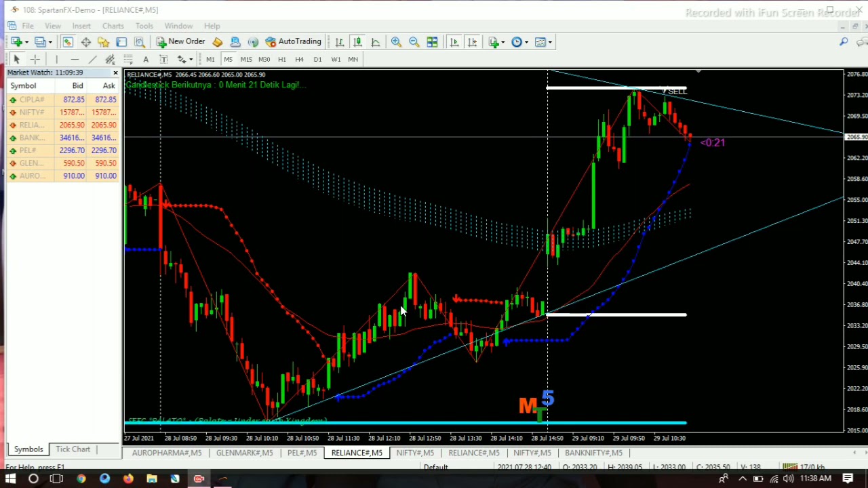This screenshot has height=488, width=868.
Task: Select the Fibonacci Retracement tool
Action: (x=127, y=60)
